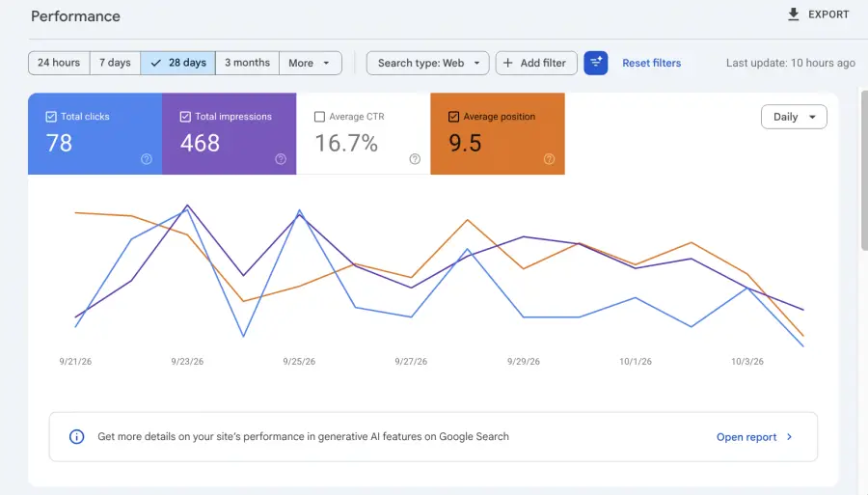Click the 9/29/26 date axis label
The image size is (868, 495).
tap(523, 362)
